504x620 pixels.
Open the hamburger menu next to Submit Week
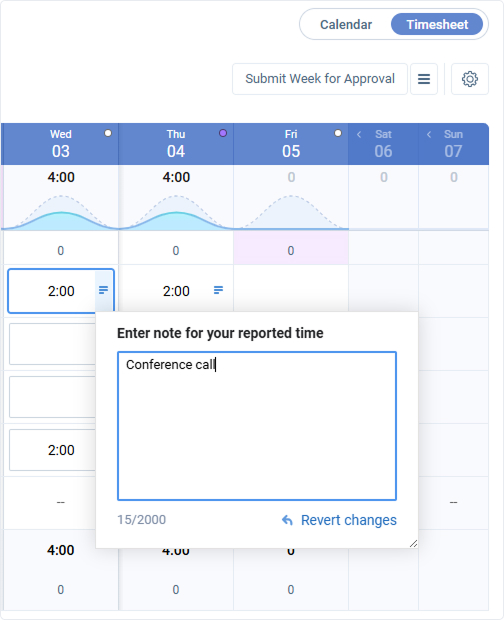(424, 79)
